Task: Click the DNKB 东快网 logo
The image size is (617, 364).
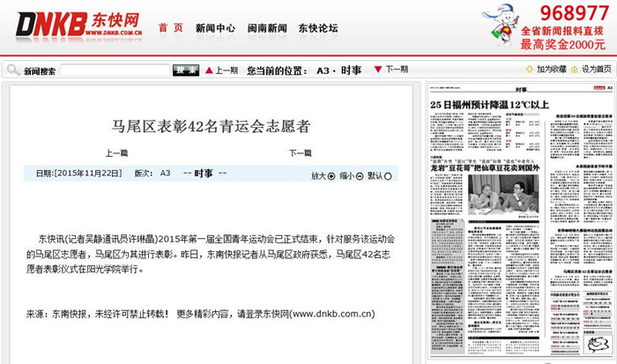Action: [x=79, y=25]
